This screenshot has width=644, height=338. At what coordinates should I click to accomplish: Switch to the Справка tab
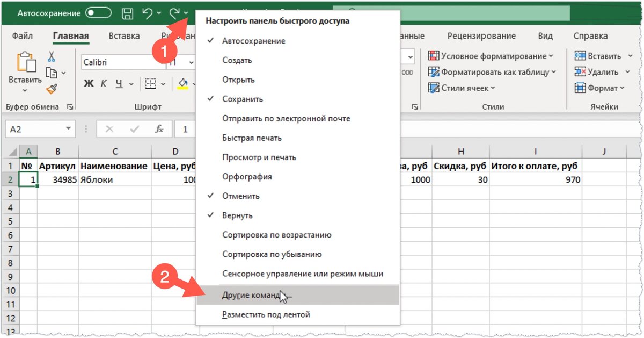click(590, 36)
